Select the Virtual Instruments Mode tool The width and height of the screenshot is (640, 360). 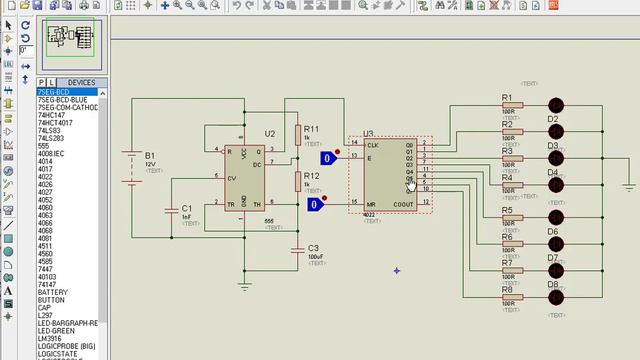[8, 210]
